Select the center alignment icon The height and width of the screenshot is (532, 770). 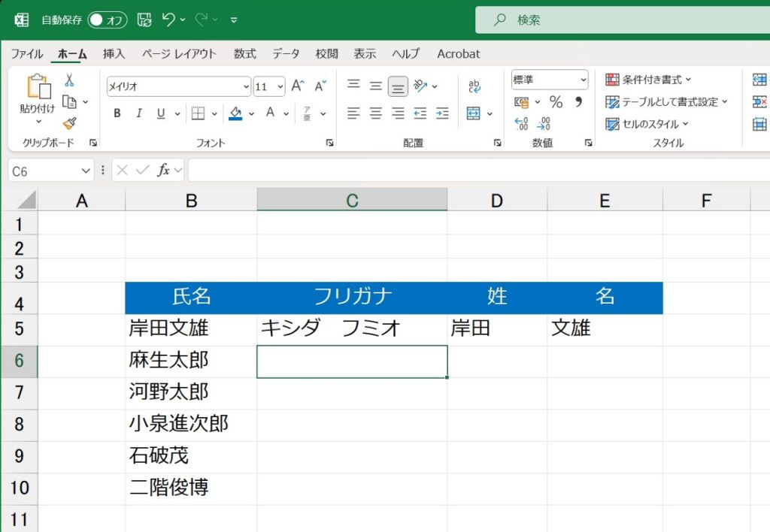[376, 113]
